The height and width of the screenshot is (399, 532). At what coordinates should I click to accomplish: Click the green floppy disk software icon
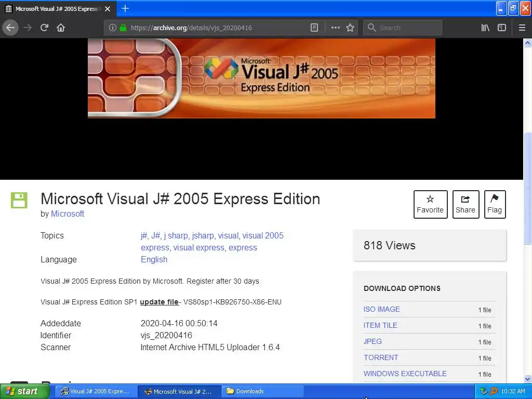click(19, 200)
